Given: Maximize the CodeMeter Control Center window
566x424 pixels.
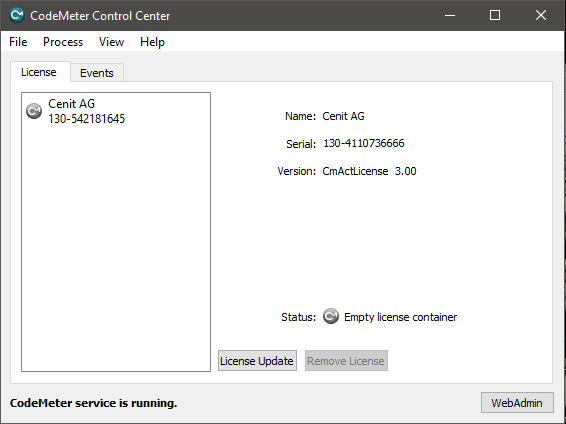Looking at the screenshot, I should [495, 15].
